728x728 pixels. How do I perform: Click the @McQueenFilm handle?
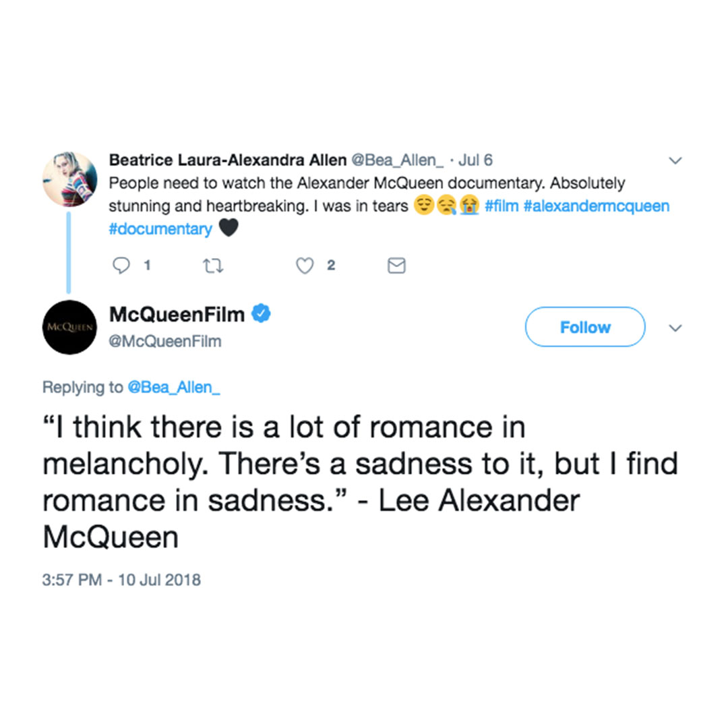pyautogui.click(x=165, y=342)
